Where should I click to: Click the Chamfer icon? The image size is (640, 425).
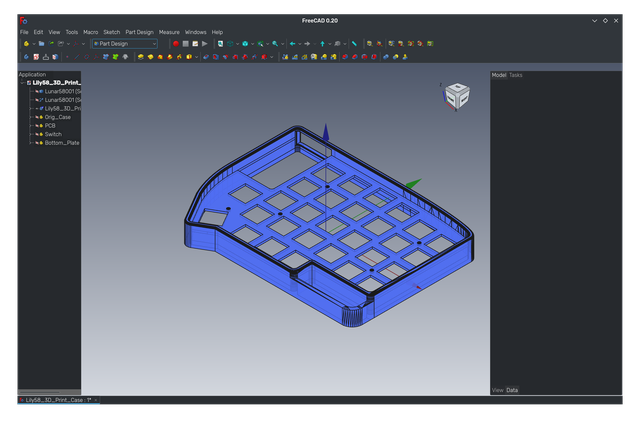355,57
